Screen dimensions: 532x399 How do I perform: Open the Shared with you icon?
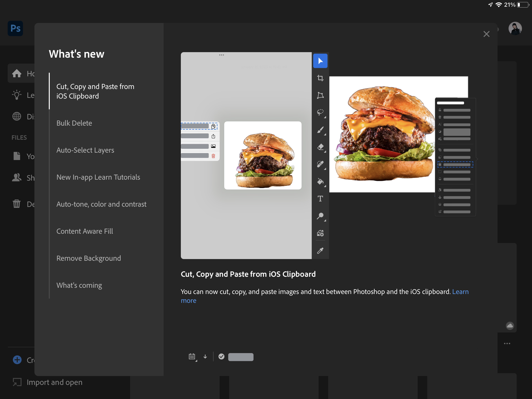(x=17, y=178)
